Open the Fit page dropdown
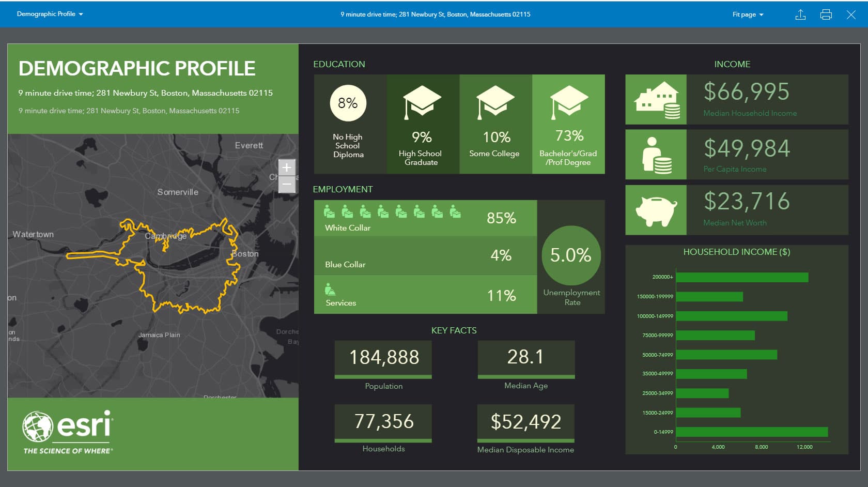Viewport: 868px width, 487px height. point(747,14)
